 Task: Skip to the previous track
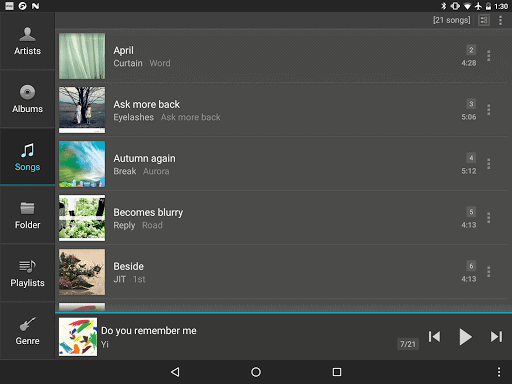click(434, 337)
